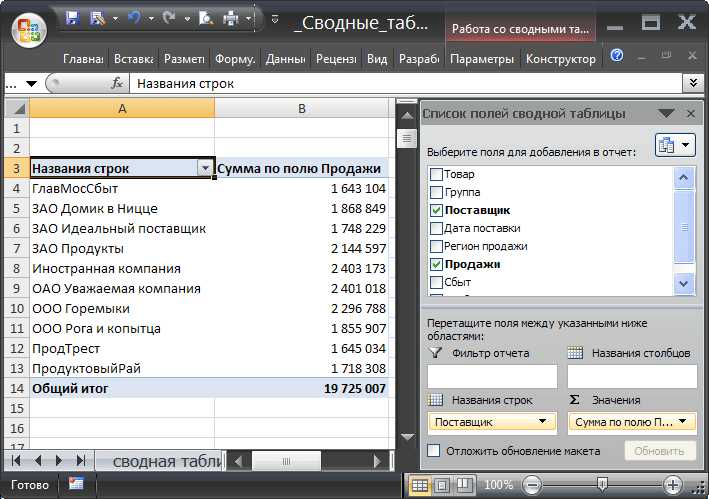Enable Отложить обновление макета checkbox

point(434,450)
